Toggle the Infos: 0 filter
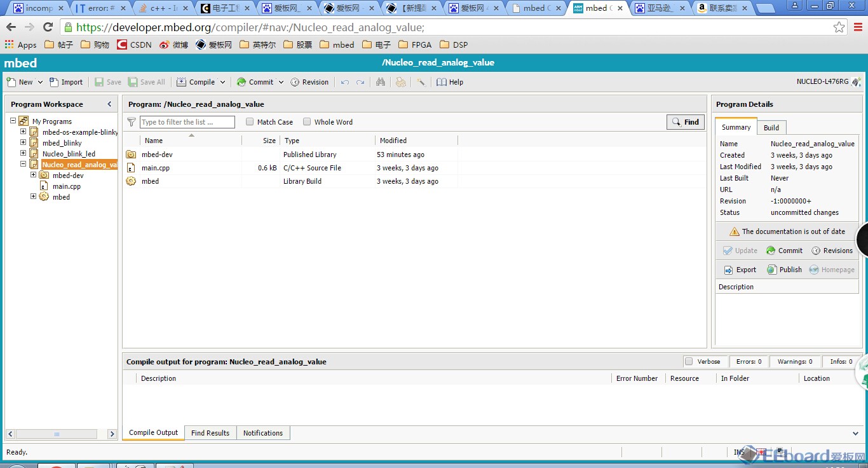Viewport: 868px width, 468px height. pyautogui.click(x=841, y=361)
